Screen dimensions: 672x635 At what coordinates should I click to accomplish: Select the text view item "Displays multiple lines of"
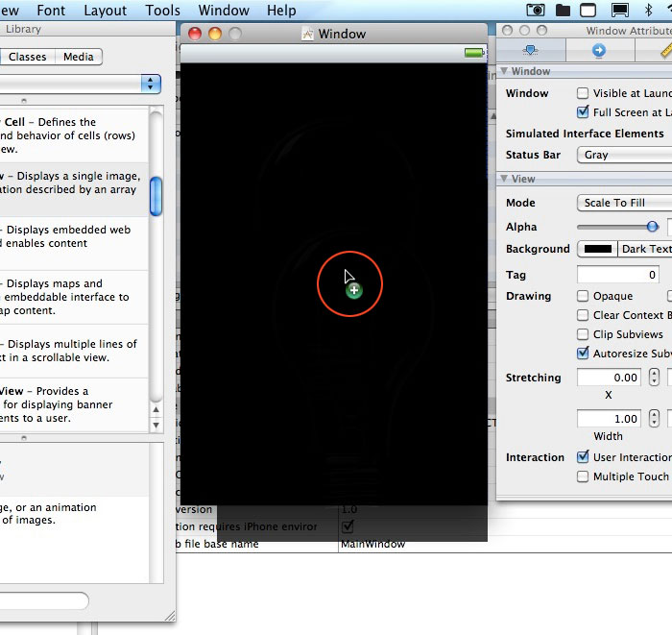pos(74,352)
